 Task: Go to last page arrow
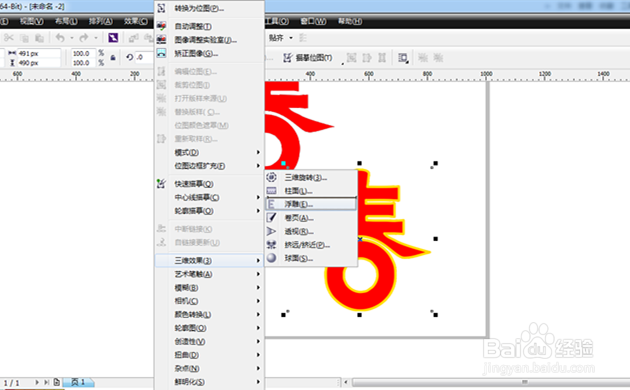coord(47,382)
